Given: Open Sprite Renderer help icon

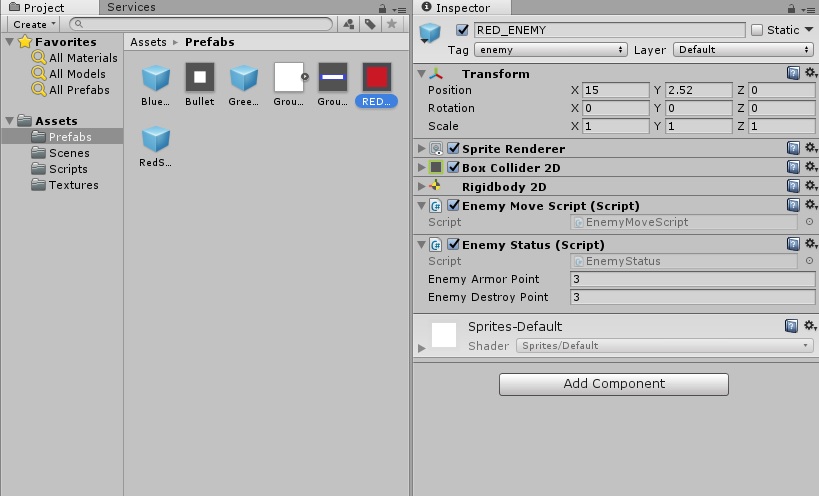Looking at the screenshot, I should click(x=793, y=148).
